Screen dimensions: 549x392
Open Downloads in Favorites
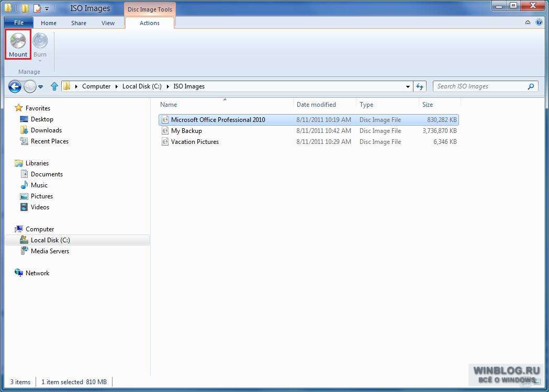[46, 130]
